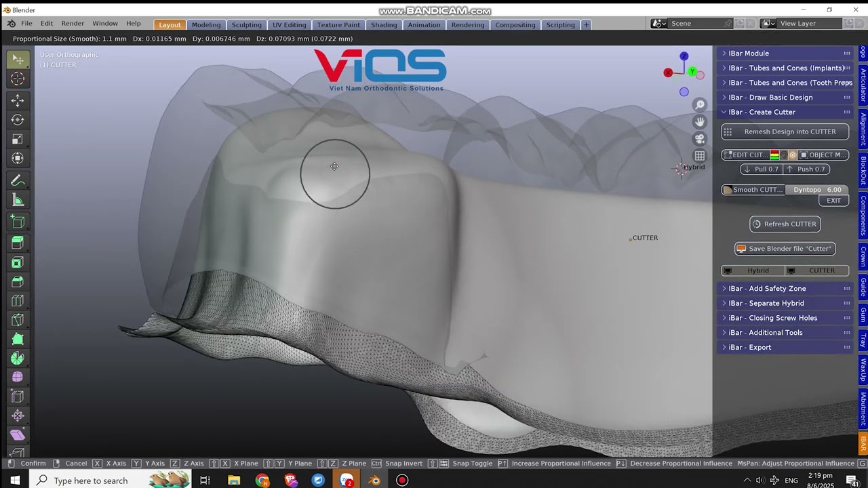
Task: Toggle the red-green stripes icon
Action: coord(774,155)
